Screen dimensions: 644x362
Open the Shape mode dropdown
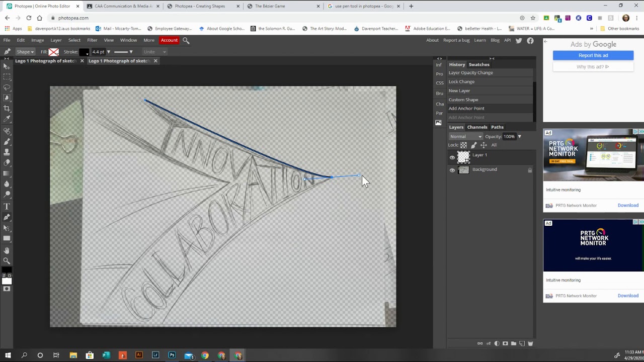pos(25,52)
